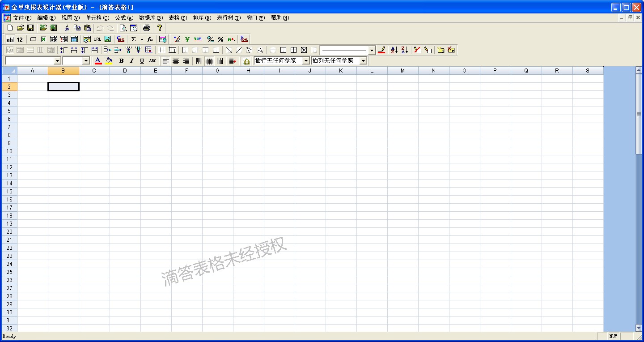Screen dimensions: 644x342
Task: Copy the selected cells
Action: 77,28
